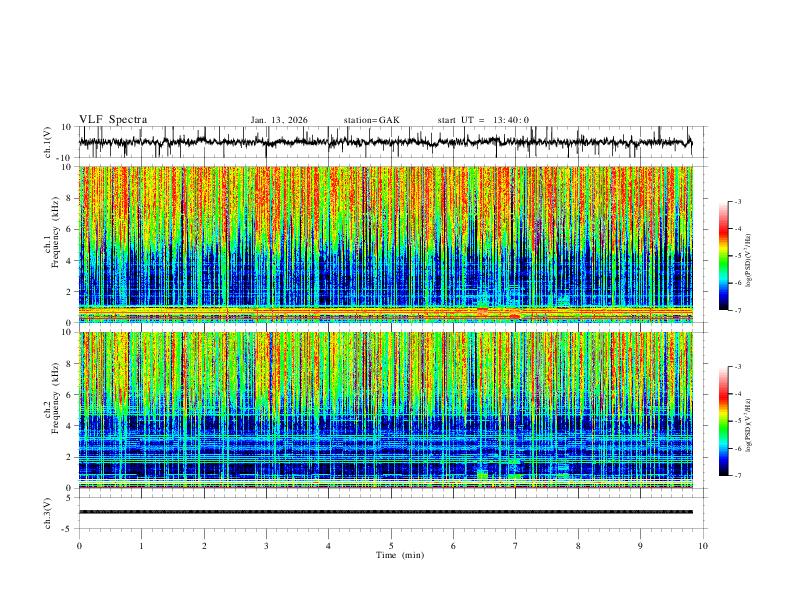The height and width of the screenshot is (612, 792).
Task: Click the ch.2 color bar '-7' label
Action: tap(738, 476)
